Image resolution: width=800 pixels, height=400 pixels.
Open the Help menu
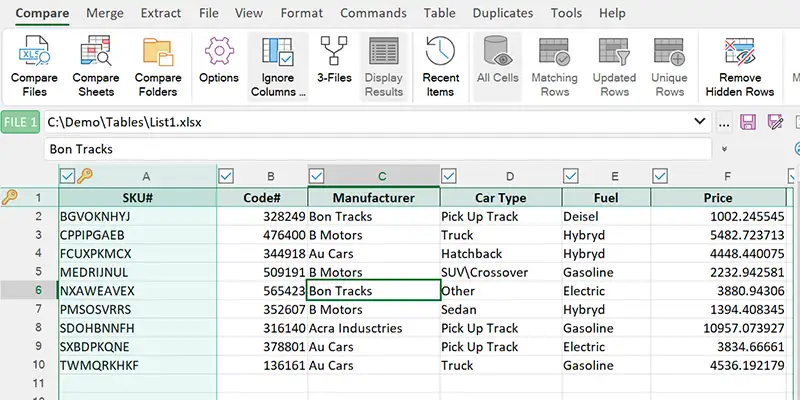click(612, 13)
